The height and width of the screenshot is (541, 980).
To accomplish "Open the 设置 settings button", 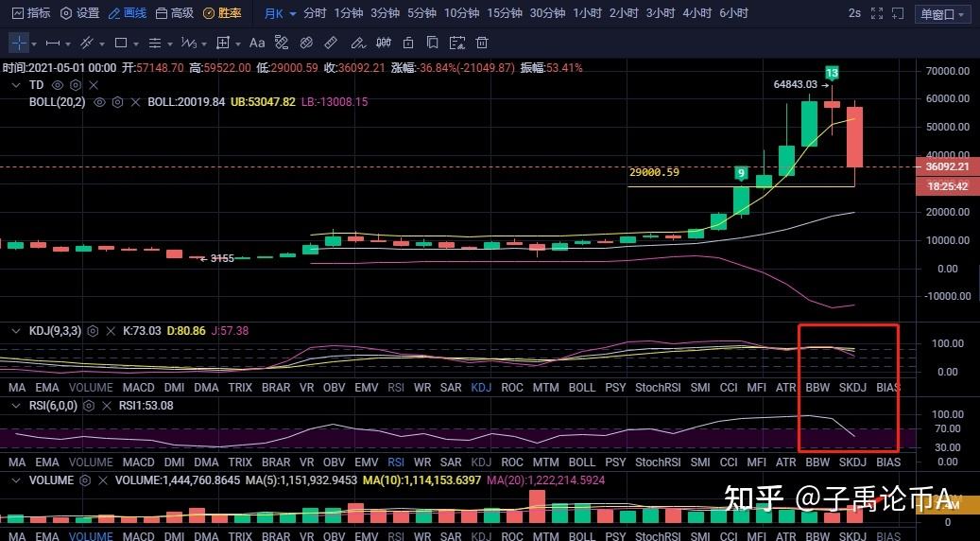I will click(x=80, y=13).
